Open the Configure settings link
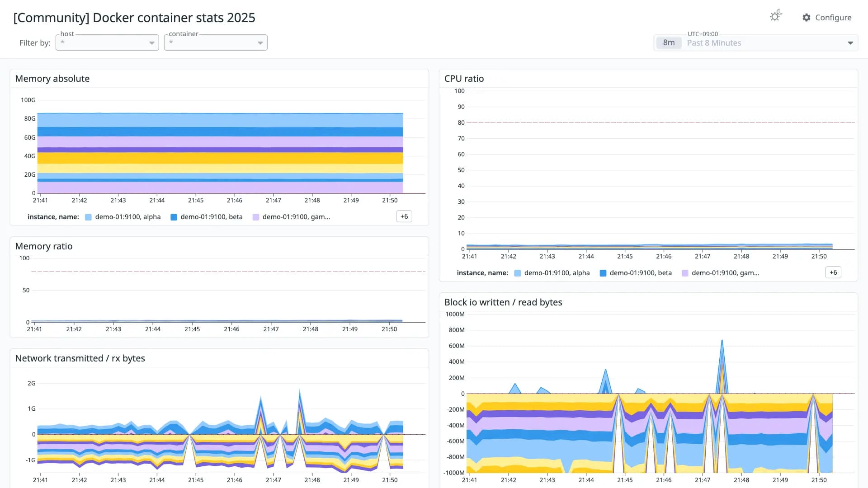Viewport: 868px width, 488px height. 827,18
